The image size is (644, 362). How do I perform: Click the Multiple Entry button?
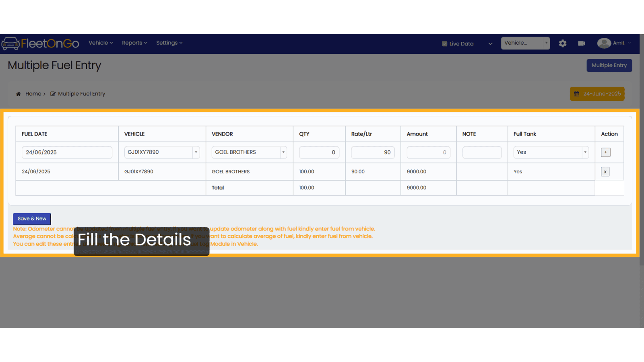609,66
